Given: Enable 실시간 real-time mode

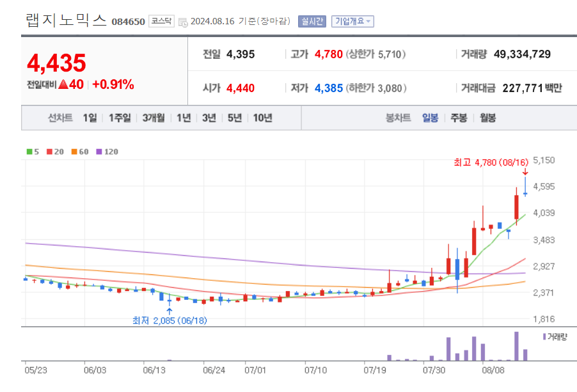Looking at the screenshot, I should pos(312,20).
